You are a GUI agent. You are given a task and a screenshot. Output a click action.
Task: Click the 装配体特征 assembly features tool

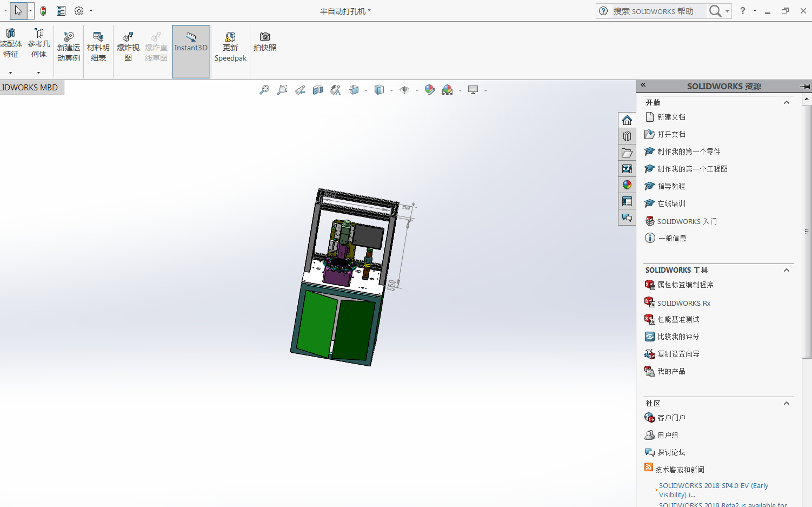click(11, 43)
